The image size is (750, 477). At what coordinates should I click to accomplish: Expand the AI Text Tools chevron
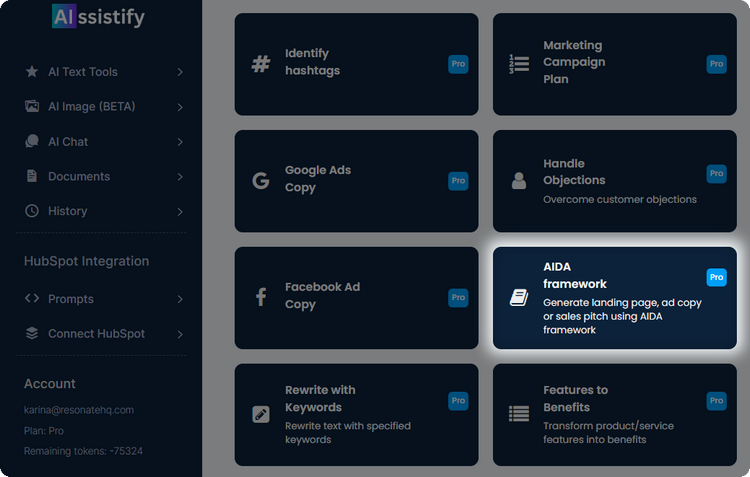coord(180,72)
